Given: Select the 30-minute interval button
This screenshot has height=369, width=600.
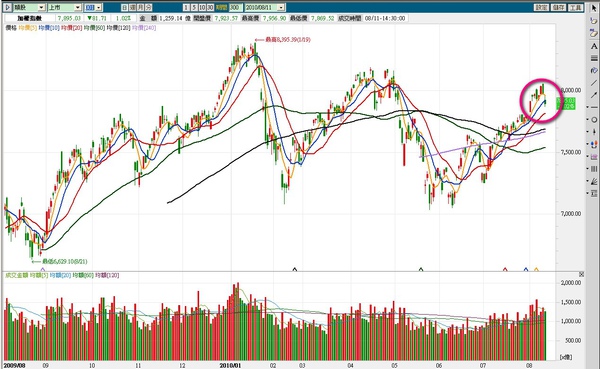Looking at the screenshot, I should click(x=210, y=7).
